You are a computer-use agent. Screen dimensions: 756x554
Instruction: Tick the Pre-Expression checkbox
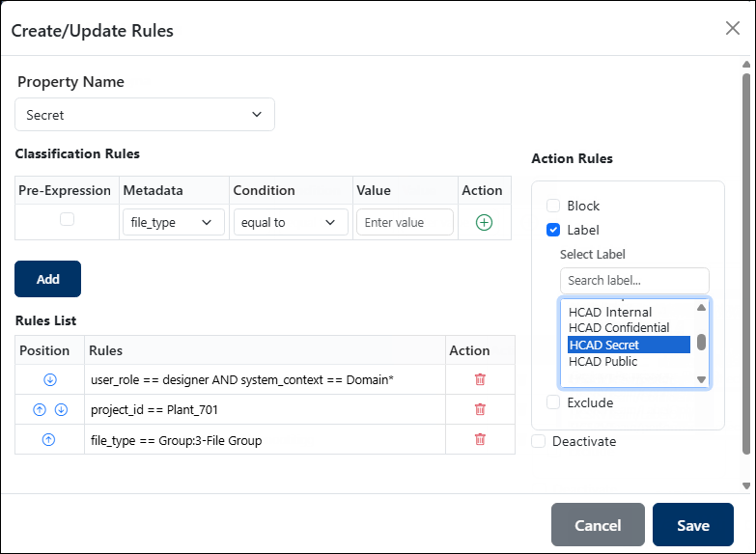67,219
